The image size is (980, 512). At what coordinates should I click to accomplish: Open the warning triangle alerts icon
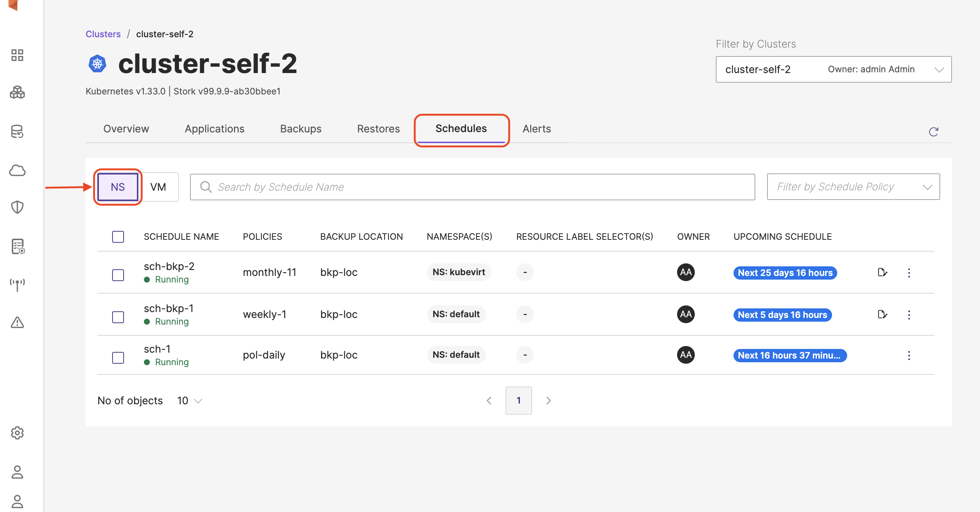click(17, 322)
